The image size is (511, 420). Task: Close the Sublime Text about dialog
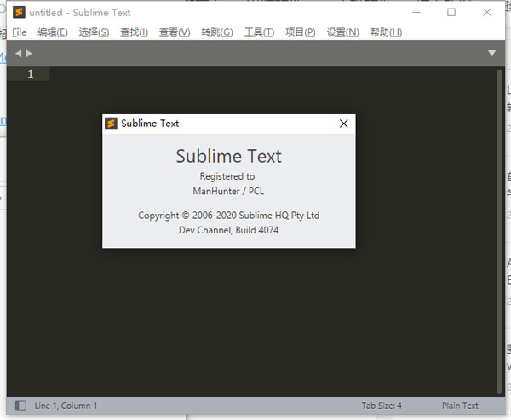tap(343, 124)
